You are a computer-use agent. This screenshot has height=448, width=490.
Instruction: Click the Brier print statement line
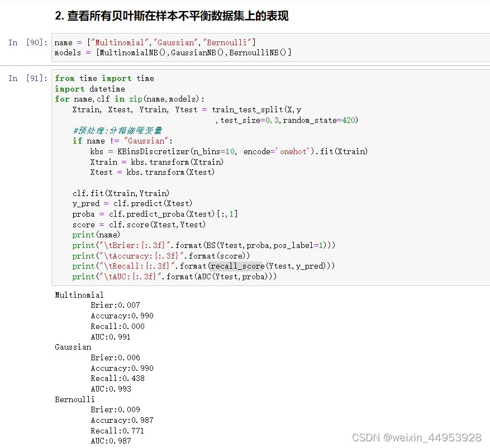[204, 245]
